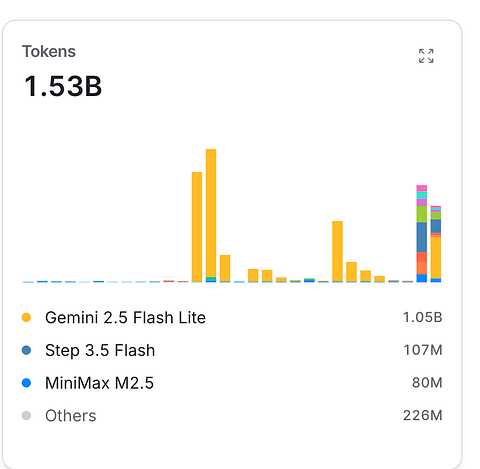Click the yellow segment of the last bar
The width and height of the screenshot is (480, 469).
pos(436,258)
